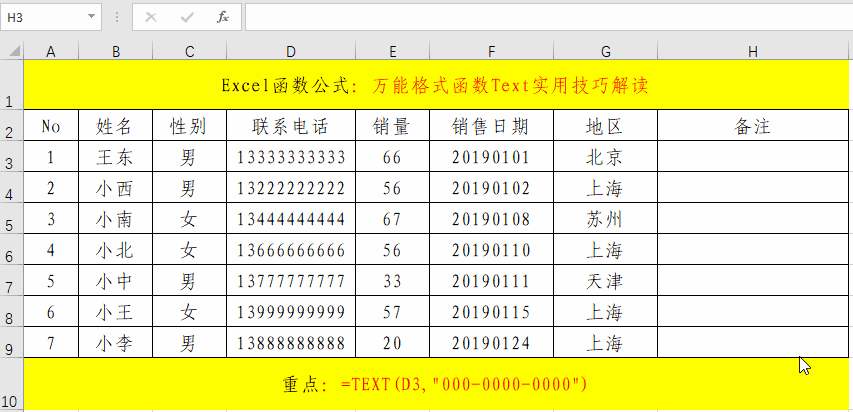Select the name cell 小李
Screen dimensions: 853x412
[x=115, y=342]
